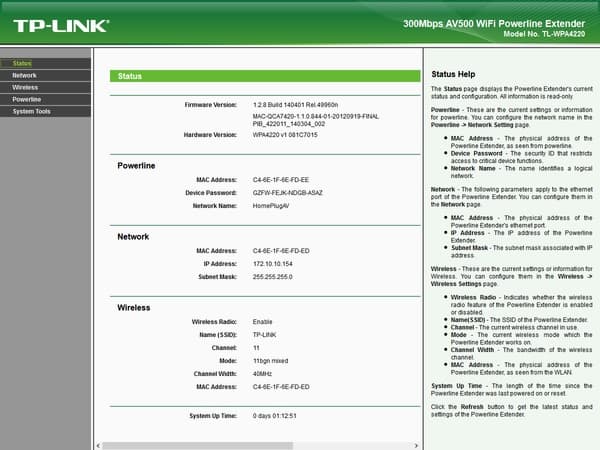Click the horizontal scrollbar right arrow
The width and height of the screenshot is (600, 450).
[416, 445]
